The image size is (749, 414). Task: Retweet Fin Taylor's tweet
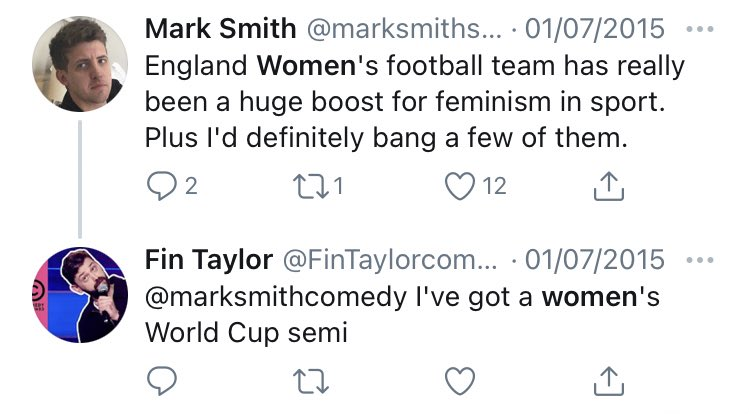(312, 380)
